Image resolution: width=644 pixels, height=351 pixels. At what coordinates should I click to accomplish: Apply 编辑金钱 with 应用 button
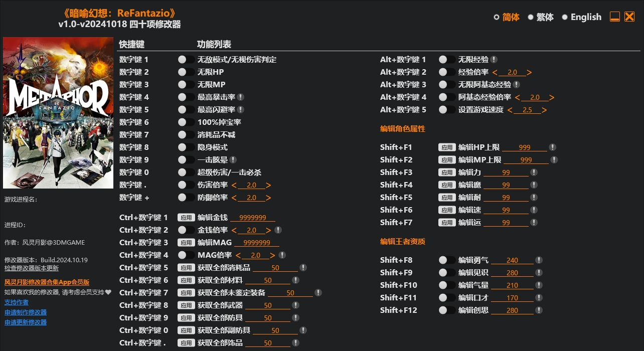pos(186,218)
